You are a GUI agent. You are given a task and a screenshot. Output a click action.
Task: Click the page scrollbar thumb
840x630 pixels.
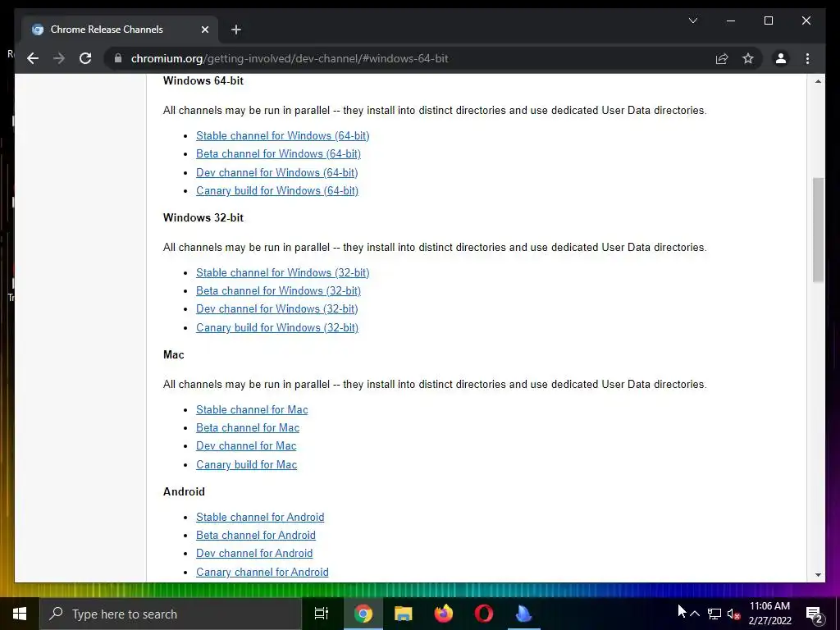pos(818,230)
